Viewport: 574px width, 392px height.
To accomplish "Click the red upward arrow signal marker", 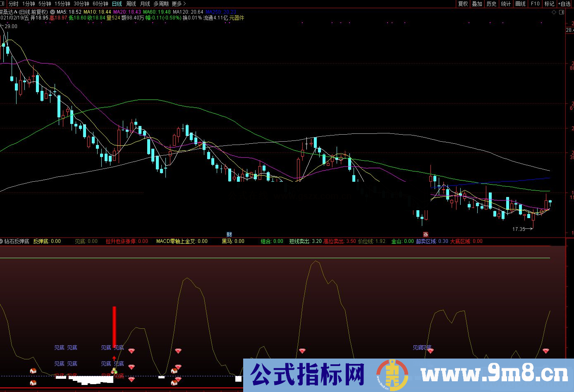I will (114, 358).
